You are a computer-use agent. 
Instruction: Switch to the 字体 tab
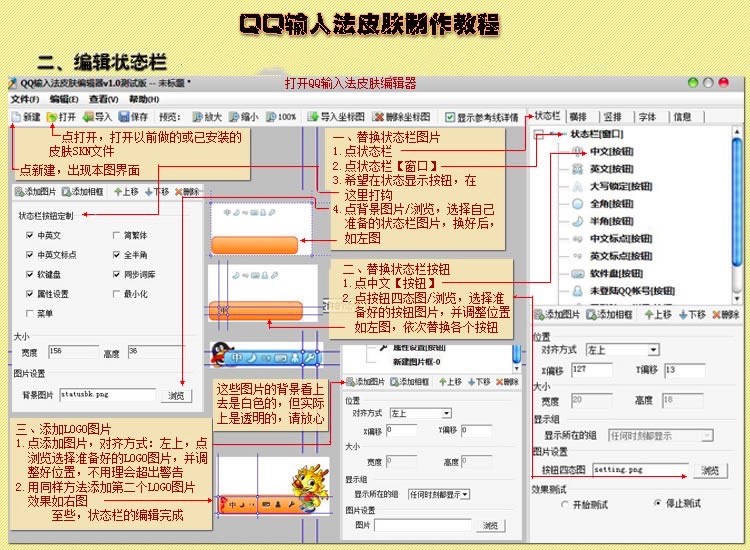(x=647, y=117)
